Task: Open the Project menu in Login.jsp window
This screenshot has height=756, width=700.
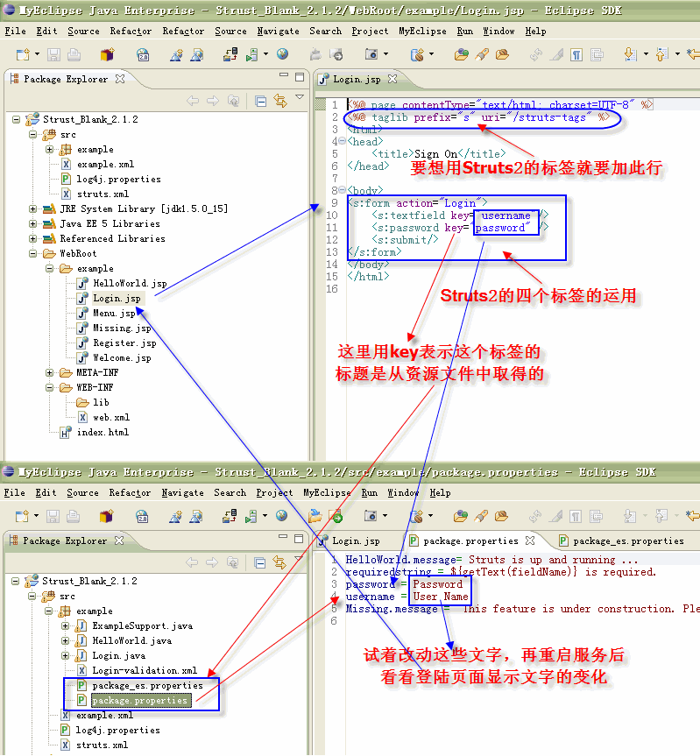Action: pyautogui.click(x=370, y=32)
